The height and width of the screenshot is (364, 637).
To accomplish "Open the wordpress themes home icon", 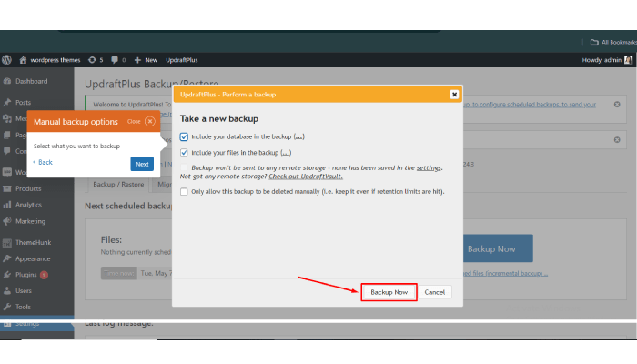I will (23, 60).
